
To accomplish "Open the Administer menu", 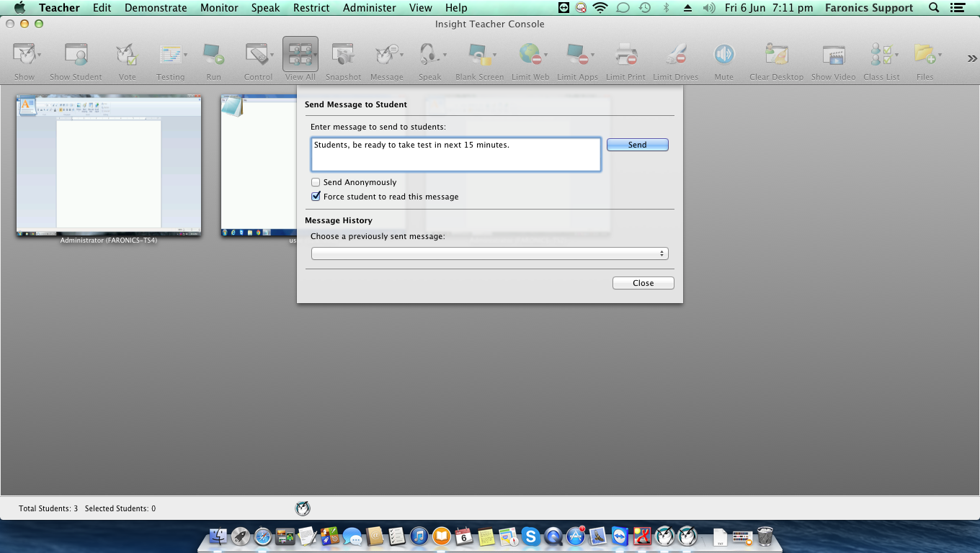I will pyautogui.click(x=369, y=8).
